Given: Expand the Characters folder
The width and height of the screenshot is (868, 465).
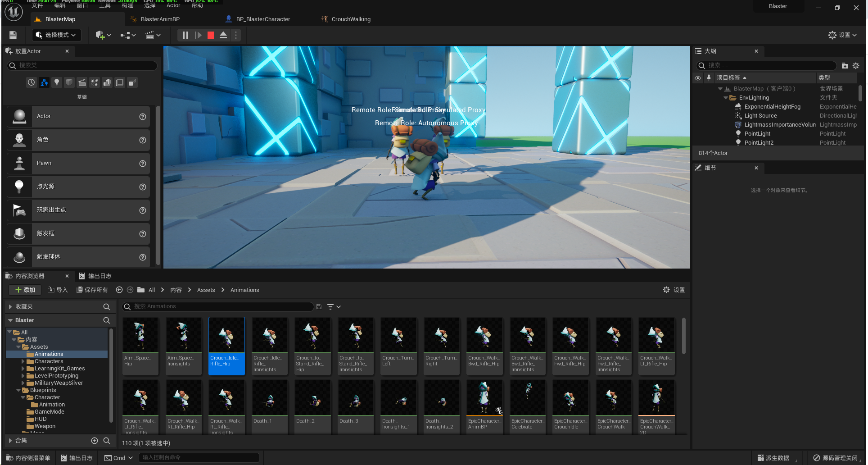Looking at the screenshot, I should (x=23, y=361).
